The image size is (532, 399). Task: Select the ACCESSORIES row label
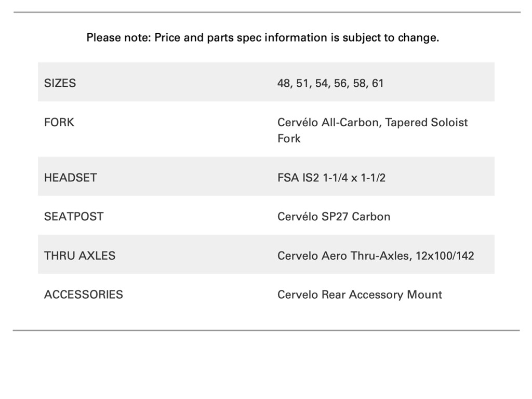click(x=84, y=295)
